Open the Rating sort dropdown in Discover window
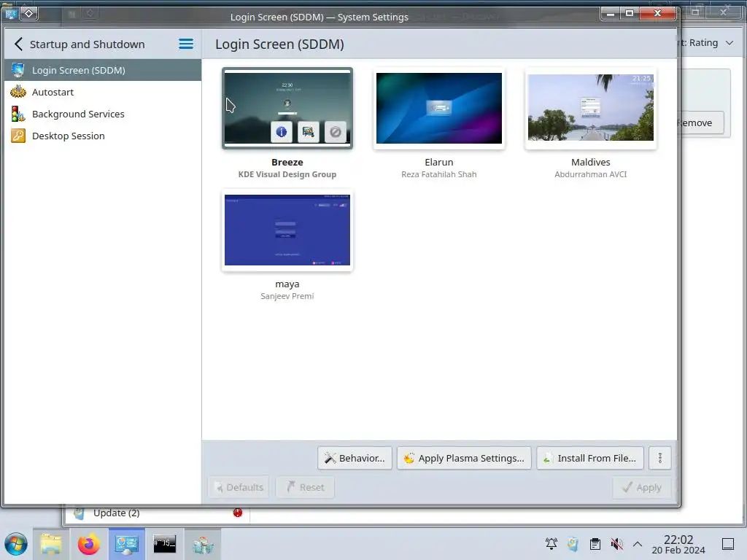The width and height of the screenshot is (747, 560). coord(708,43)
